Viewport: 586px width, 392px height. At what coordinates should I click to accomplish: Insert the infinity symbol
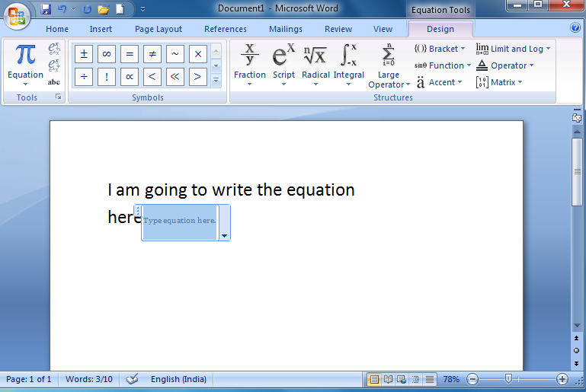point(107,54)
